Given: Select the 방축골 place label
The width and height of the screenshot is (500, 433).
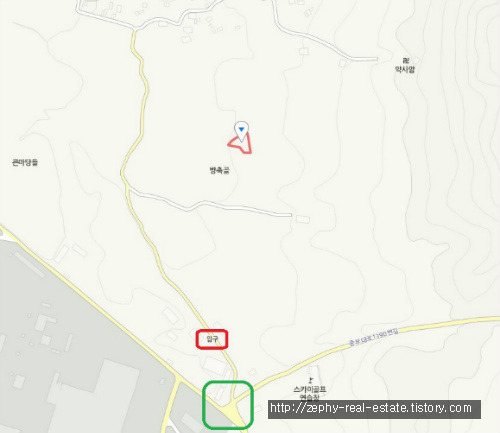Looking at the screenshot, I should (219, 171).
